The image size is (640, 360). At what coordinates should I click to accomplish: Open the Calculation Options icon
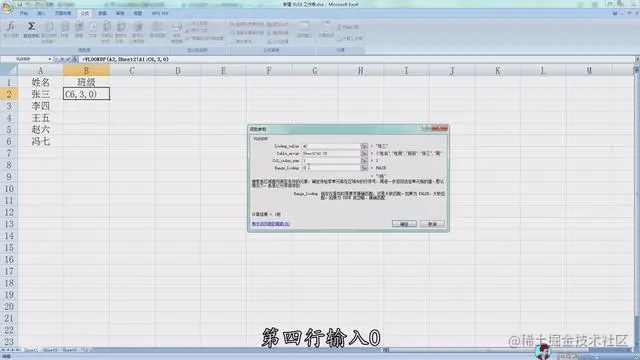326,29
